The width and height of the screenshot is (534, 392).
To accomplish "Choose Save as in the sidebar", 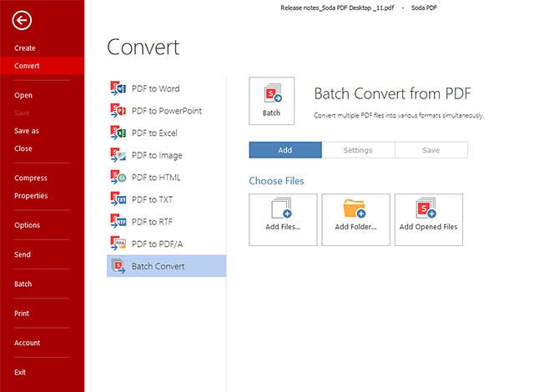I will coord(27,131).
